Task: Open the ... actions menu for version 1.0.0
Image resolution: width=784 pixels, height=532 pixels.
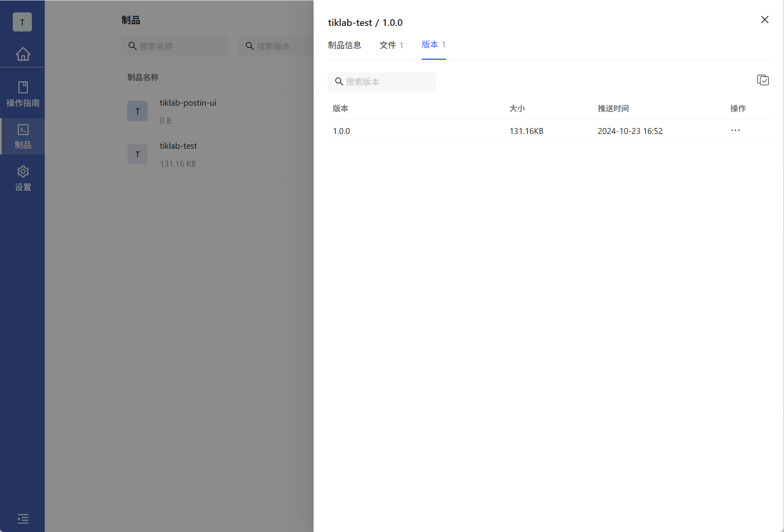Action: [735, 130]
